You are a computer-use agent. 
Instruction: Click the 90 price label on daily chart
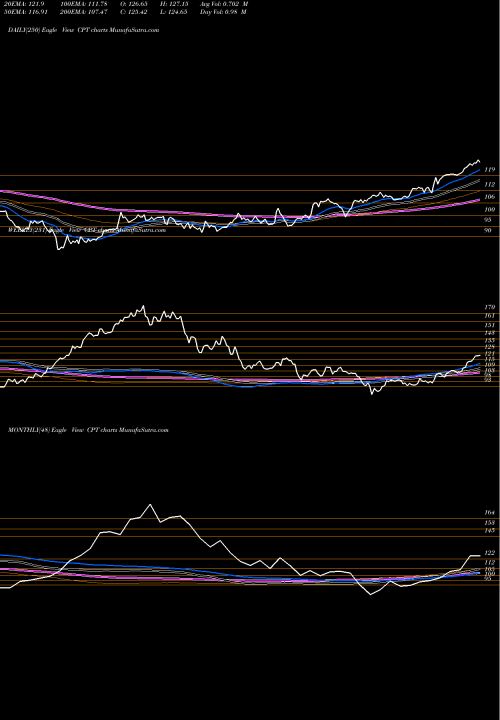[489, 231]
